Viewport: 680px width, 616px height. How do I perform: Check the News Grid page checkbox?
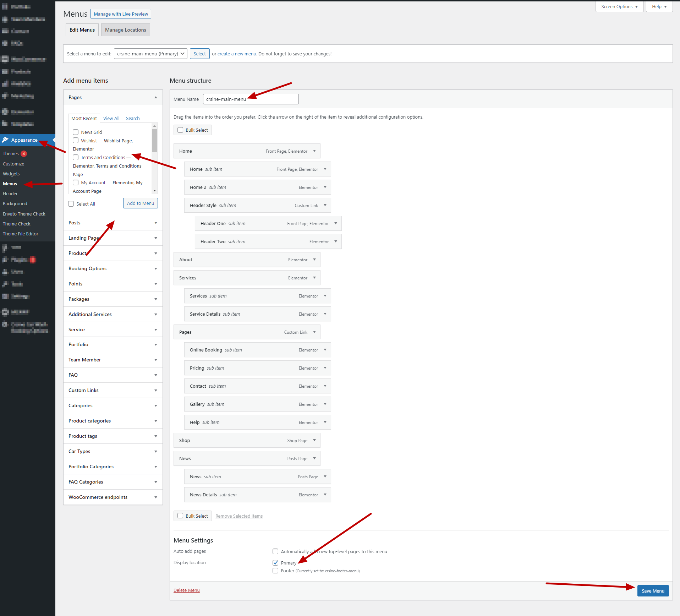click(x=76, y=132)
